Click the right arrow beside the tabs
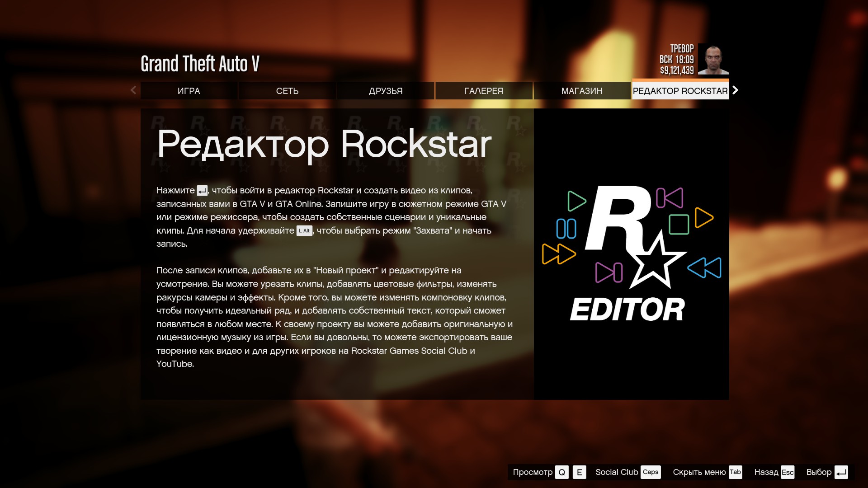 [x=736, y=90]
